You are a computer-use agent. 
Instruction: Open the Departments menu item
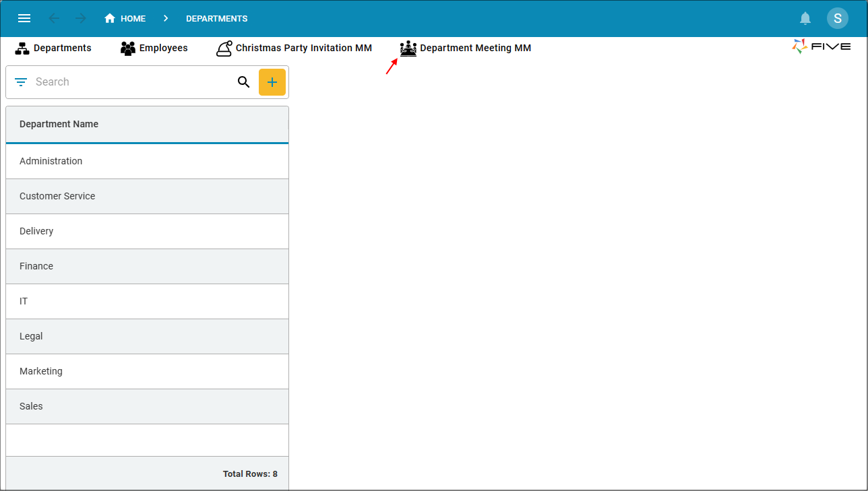[53, 48]
